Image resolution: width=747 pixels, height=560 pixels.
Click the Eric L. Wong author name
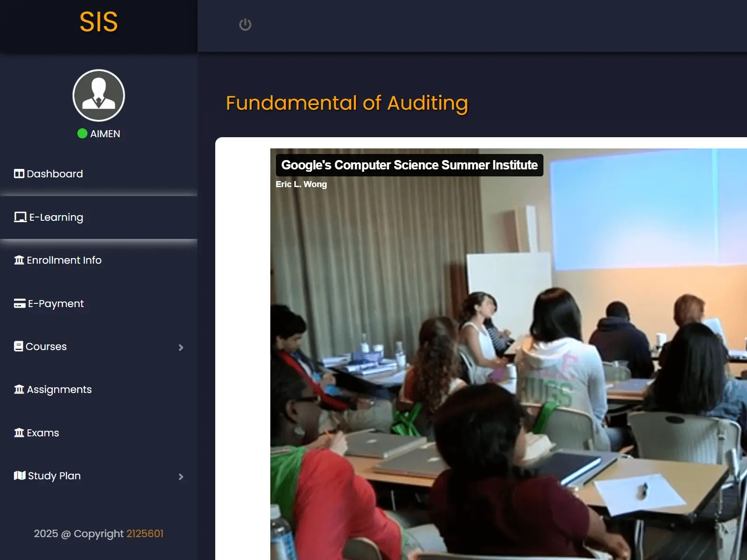pyautogui.click(x=301, y=184)
